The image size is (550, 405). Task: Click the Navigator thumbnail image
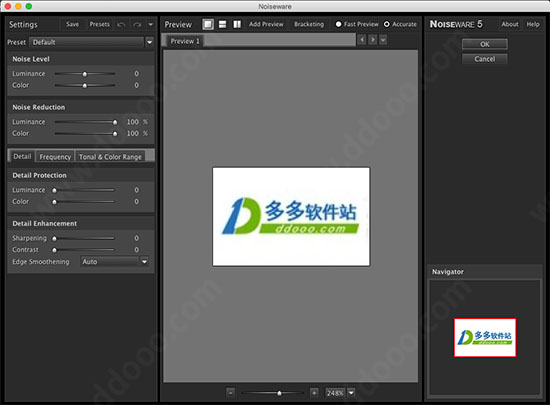(485, 338)
